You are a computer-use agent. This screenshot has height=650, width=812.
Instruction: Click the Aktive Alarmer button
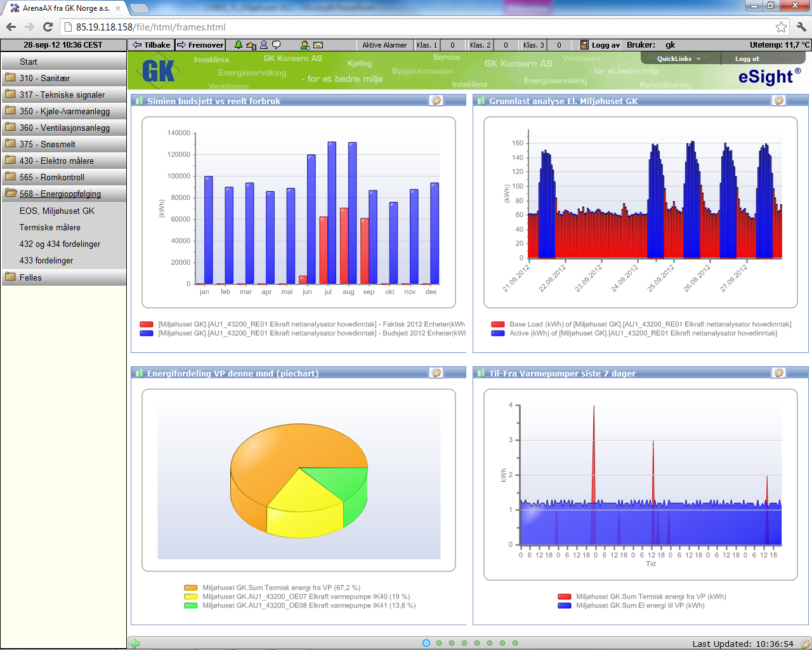point(384,45)
